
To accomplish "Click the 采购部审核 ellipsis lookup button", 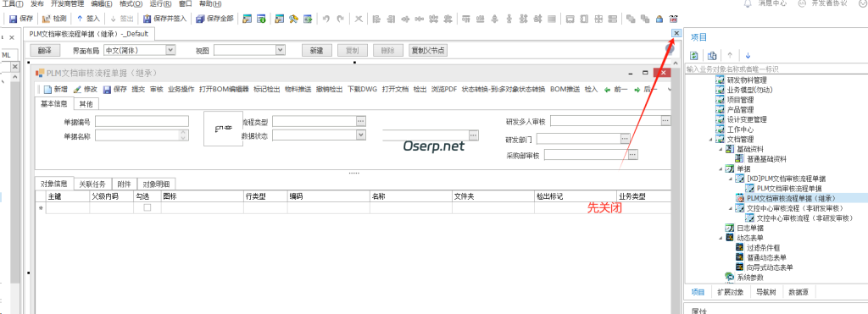I will [632, 154].
